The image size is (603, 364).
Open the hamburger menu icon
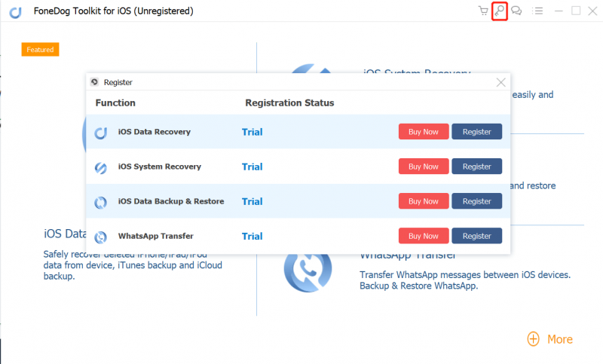point(538,11)
